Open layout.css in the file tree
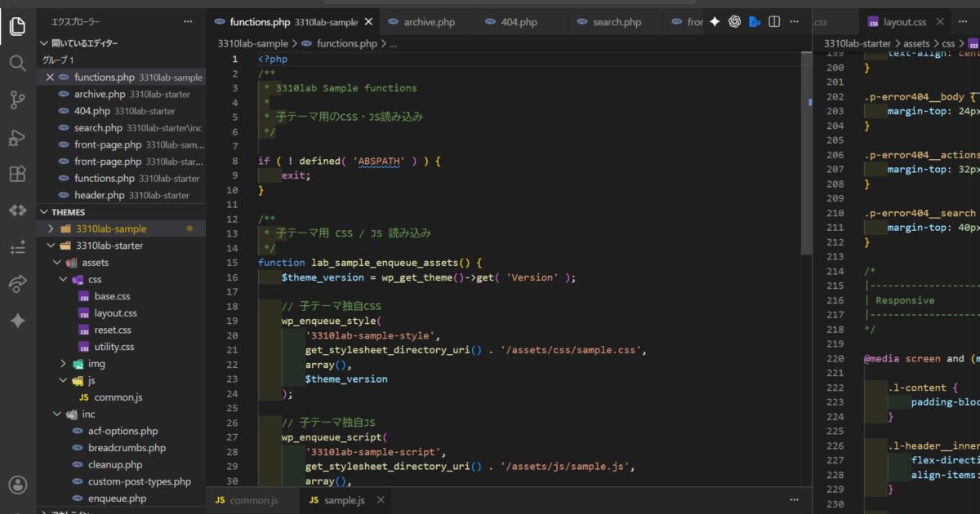This screenshot has width=980, height=514. pyautogui.click(x=115, y=313)
